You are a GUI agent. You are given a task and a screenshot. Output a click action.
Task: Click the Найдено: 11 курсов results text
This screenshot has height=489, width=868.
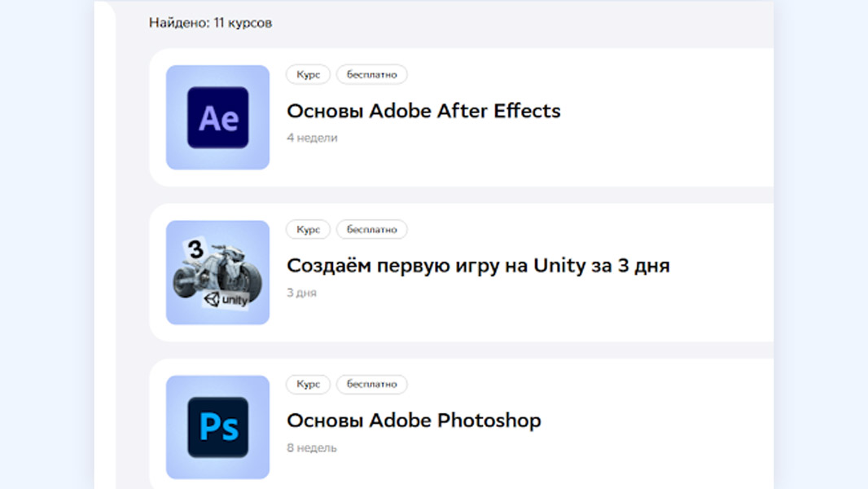tap(210, 23)
